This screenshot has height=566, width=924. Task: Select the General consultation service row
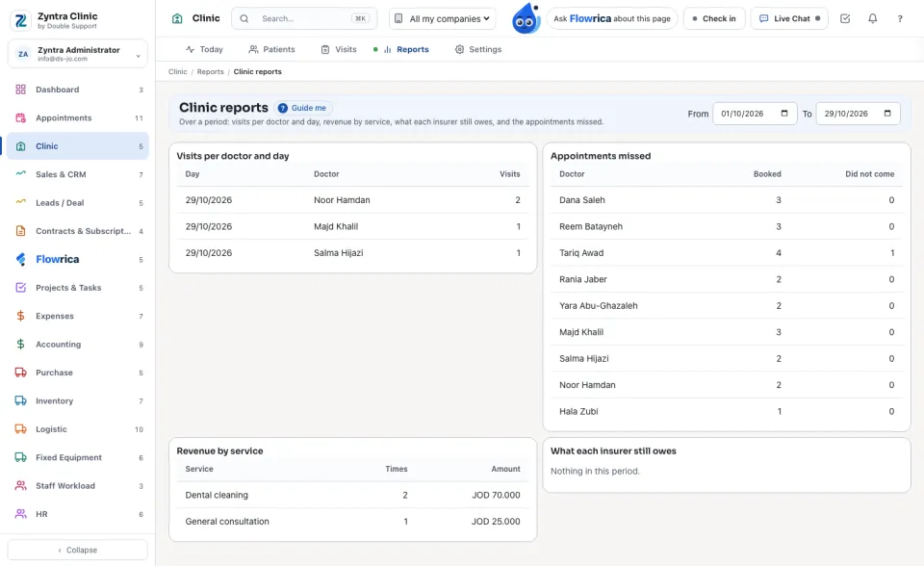[352, 522]
